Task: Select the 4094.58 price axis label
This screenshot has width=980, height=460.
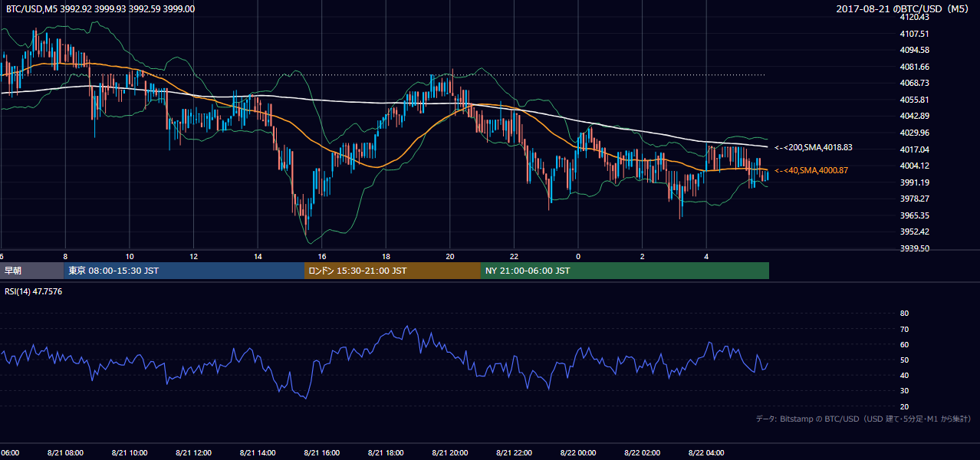Action: click(x=914, y=50)
